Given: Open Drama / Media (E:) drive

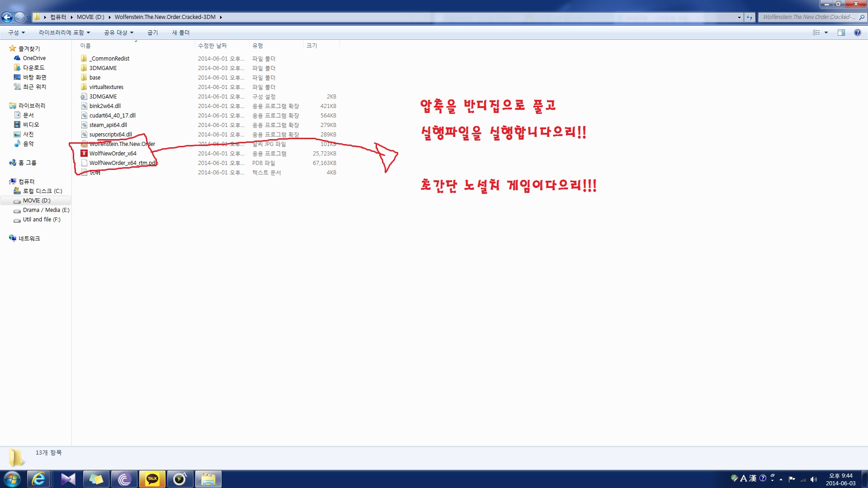Looking at the screenshot, I should [x=46, y=210].
